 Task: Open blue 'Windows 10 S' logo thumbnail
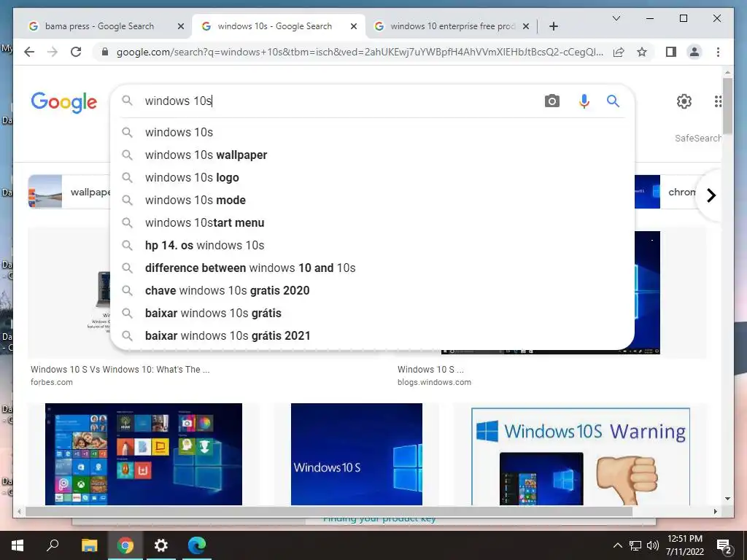(x=356, y=454)
